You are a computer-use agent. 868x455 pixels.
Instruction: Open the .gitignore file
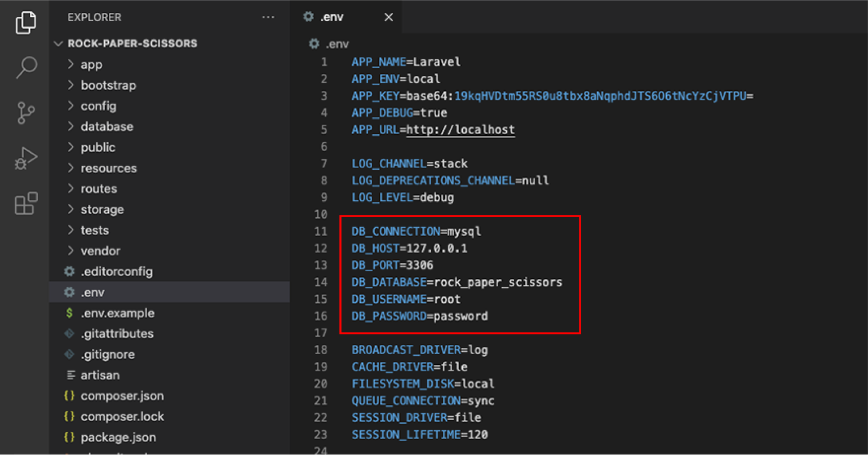(170, 354)
